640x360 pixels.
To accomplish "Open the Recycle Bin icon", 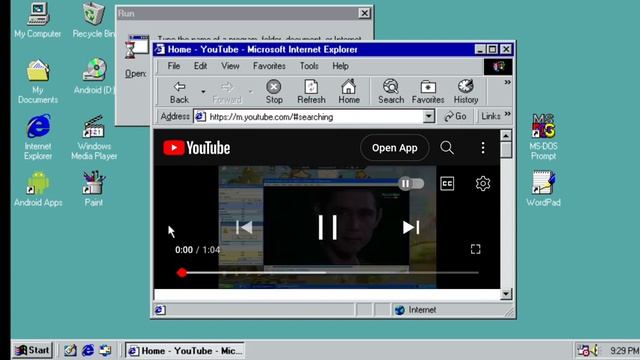I will click(x=93, y=20).
